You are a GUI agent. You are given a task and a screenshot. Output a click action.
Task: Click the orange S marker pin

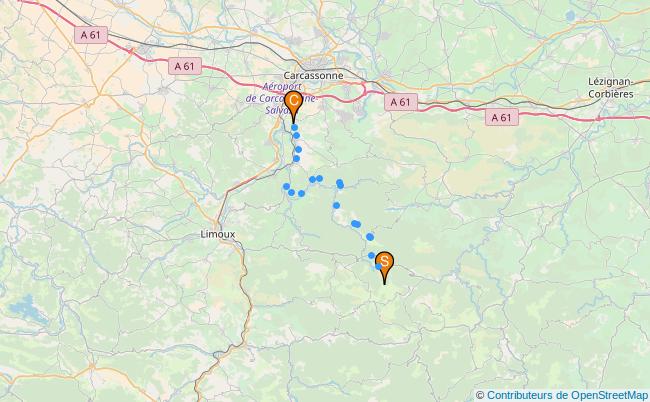tap(384, 267)
